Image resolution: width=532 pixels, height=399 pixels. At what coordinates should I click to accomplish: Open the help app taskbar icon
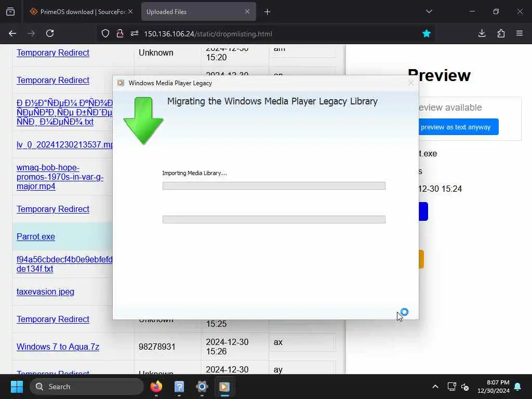point(179,387)
